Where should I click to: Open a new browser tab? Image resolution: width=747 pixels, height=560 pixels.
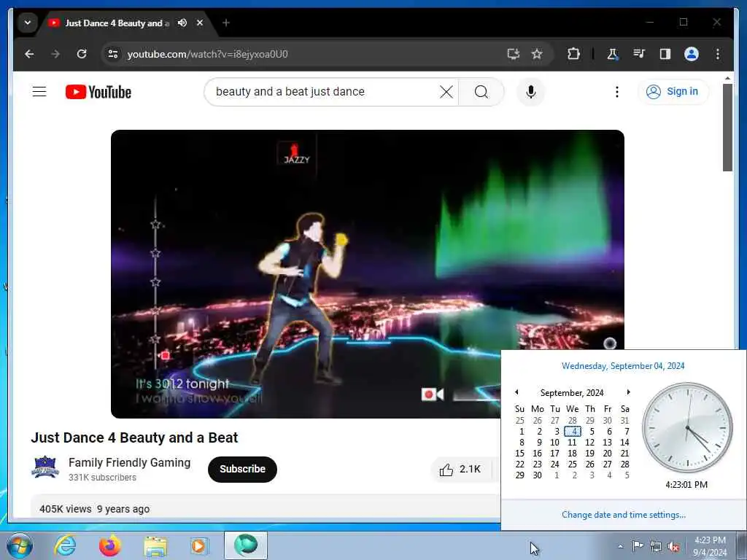tap(226, 23)
